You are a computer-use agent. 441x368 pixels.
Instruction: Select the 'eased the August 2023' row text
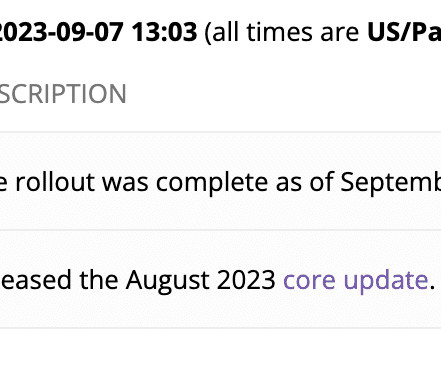click(138, 280)
